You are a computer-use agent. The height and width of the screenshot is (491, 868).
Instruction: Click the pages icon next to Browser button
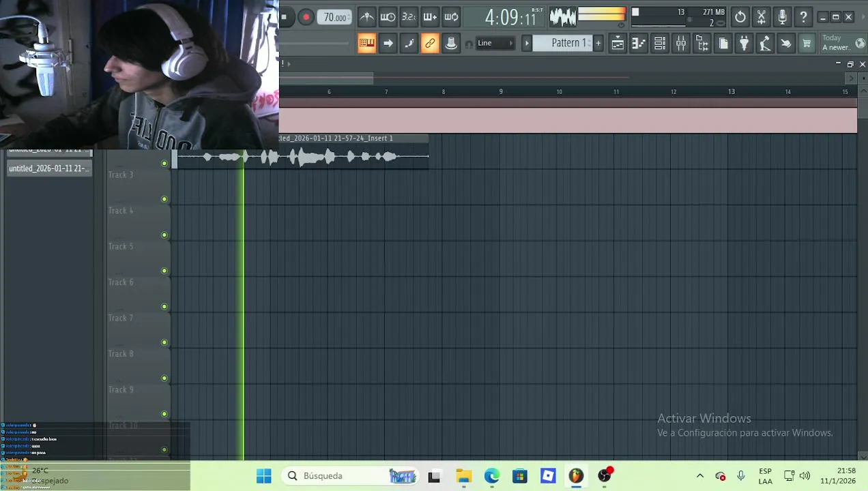723,44
